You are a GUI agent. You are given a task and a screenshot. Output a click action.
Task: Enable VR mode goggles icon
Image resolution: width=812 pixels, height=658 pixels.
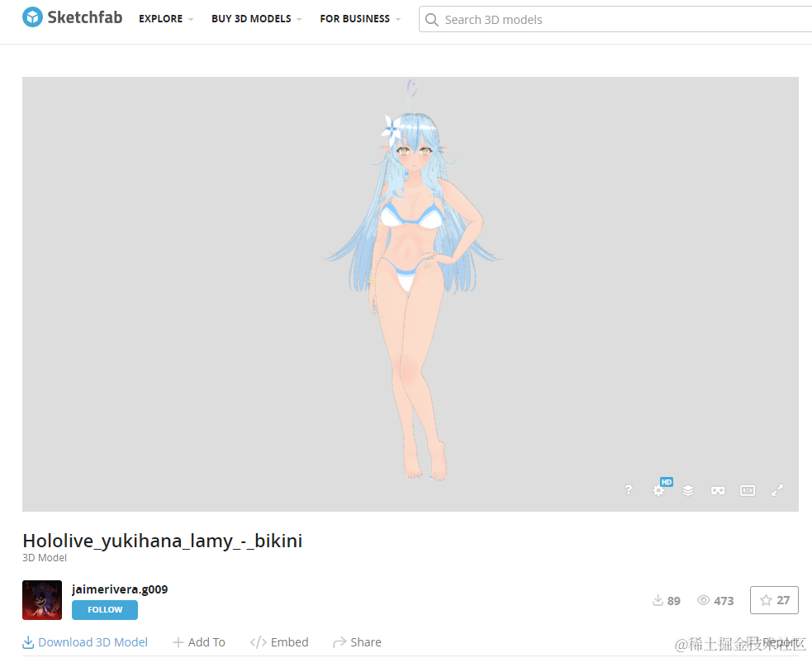(718, 490)
